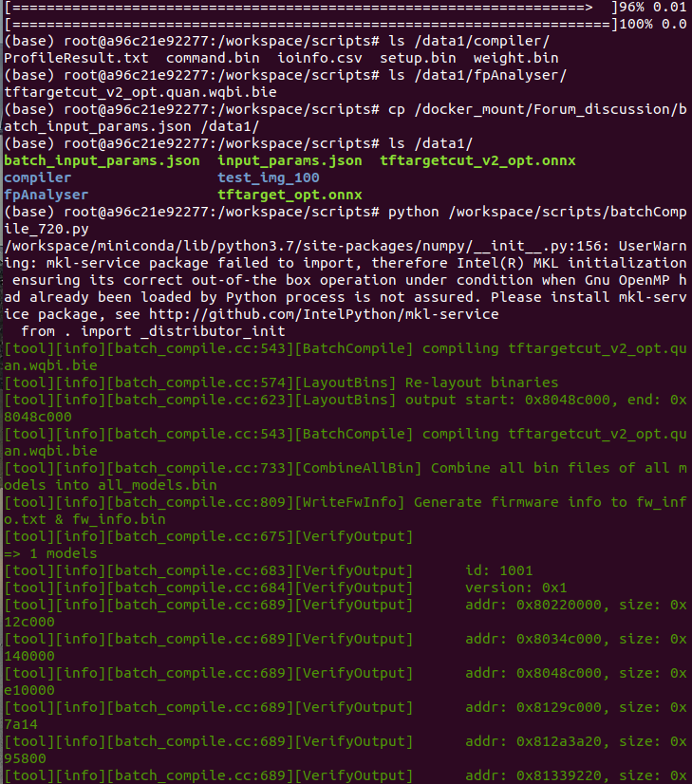Select tftargetcut_v2_opt.onnx in listing

(477, 161)
